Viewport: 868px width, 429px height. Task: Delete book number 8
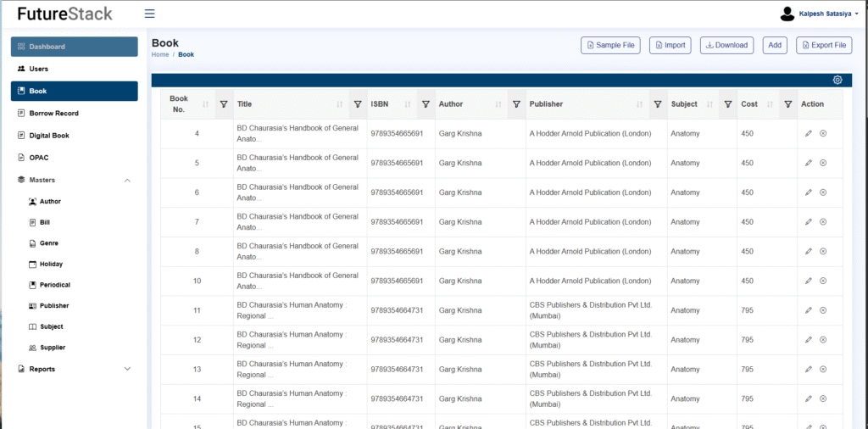[x=823, y=251]
